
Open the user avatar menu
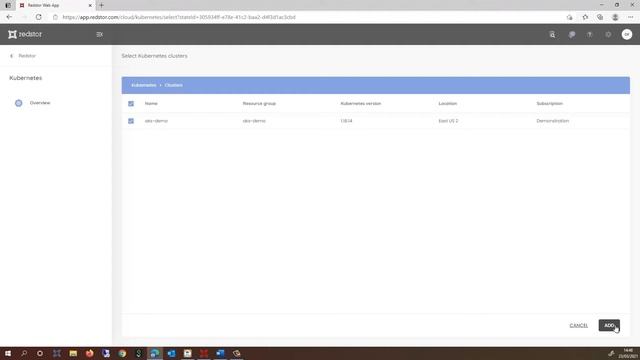click(627, 34)
